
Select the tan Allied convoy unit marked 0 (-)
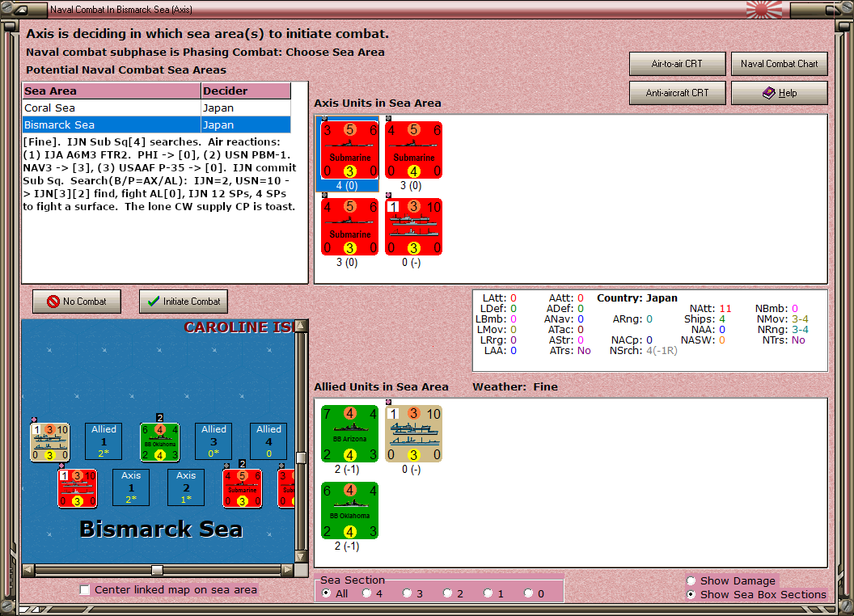[413, 433]
